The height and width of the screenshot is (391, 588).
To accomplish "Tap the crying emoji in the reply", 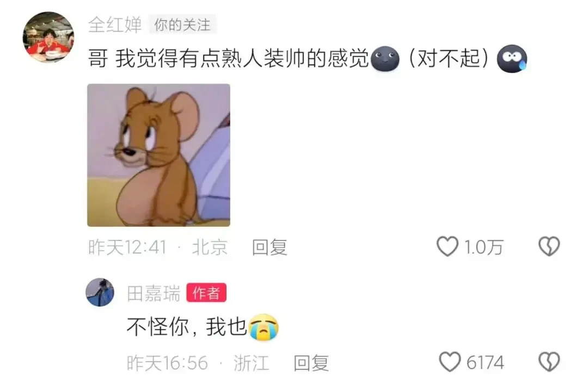I will pos(264,327).
